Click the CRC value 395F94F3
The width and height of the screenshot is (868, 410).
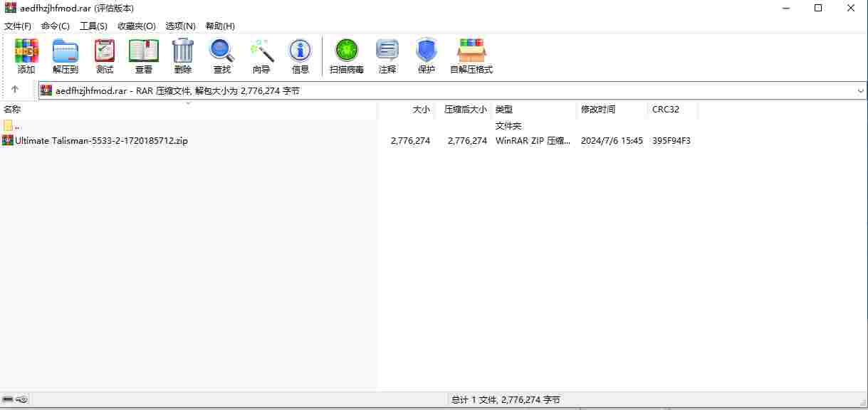tap(671, 141)
